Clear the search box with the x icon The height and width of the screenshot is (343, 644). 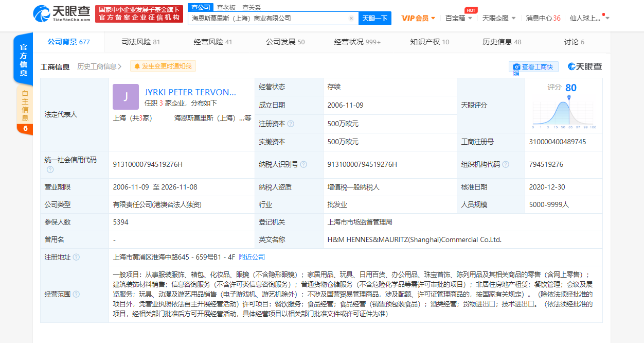pos(351,18)
